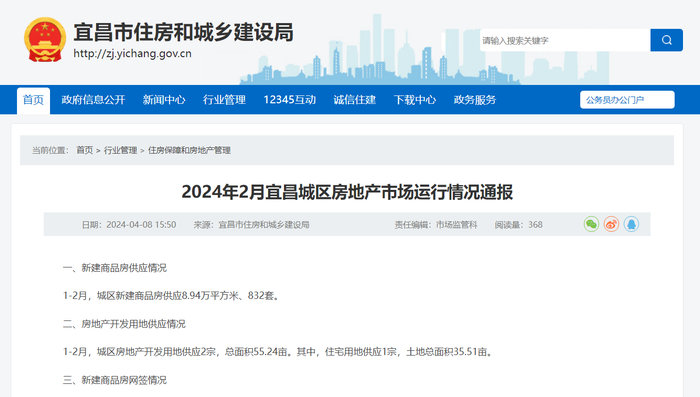Click 阅读量：368 text
The height and width of the screenshot is (397, 700).
pyautogui.click(x=518, y=225)
